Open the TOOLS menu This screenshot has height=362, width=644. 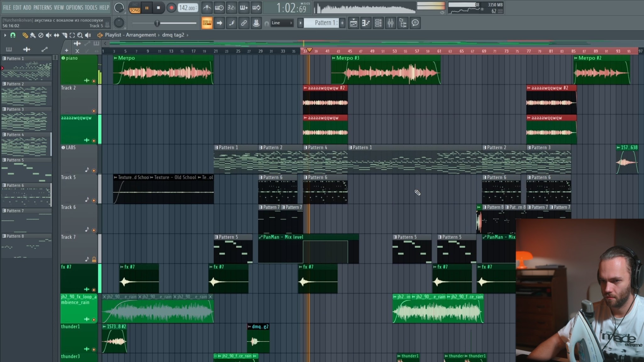pos(91,8)
